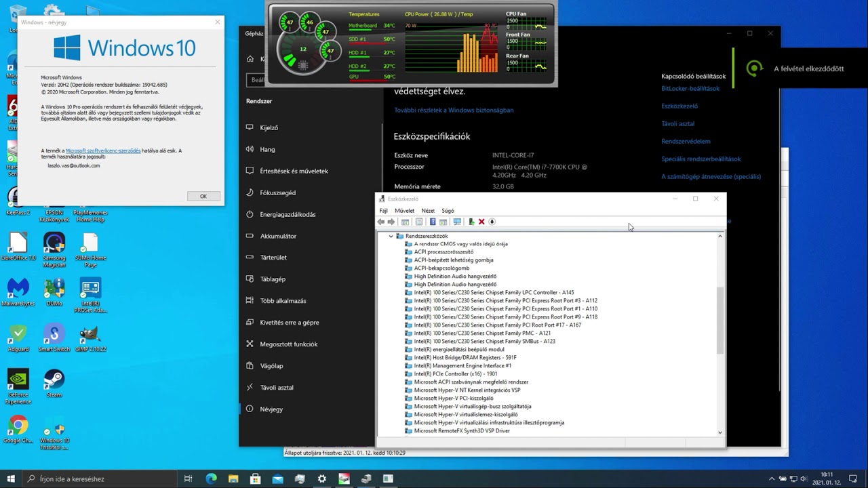Select Intel(R) Management Engine Interface #1

462,366
